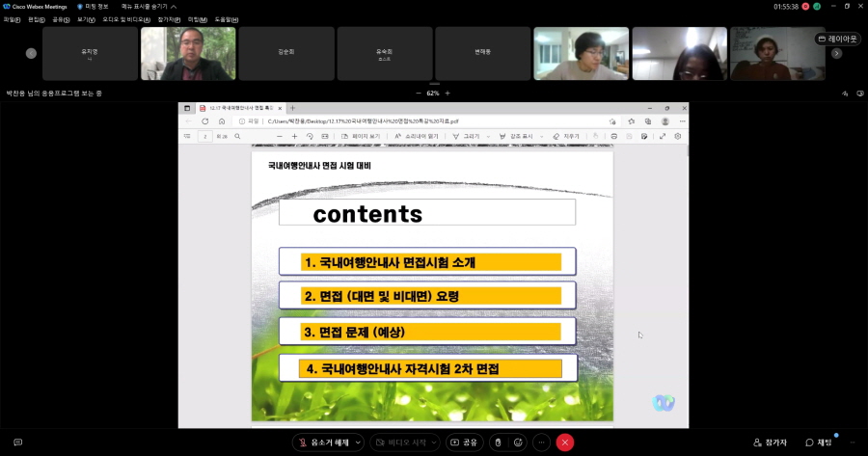Open the collections icon in browser
The width and height of the screenshot is (868, 456).
648,121
